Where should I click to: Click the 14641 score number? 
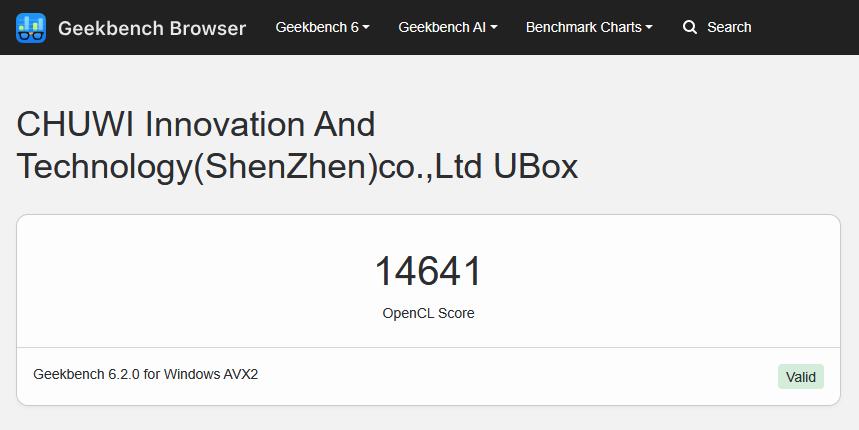click(428, 272)
